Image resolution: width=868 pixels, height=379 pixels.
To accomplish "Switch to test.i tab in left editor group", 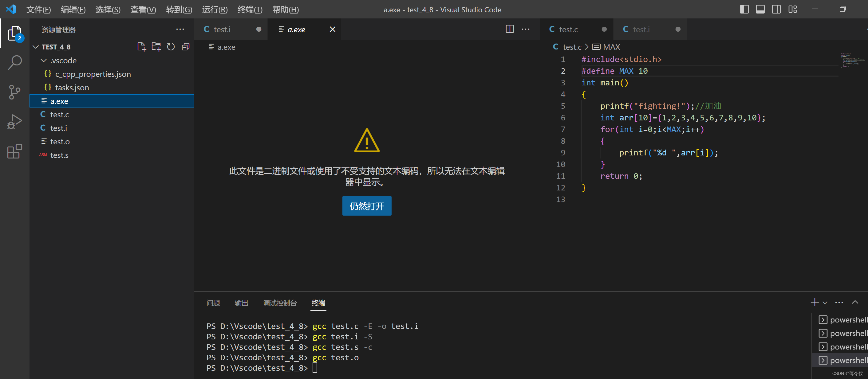I will click(x=231, y=29).
